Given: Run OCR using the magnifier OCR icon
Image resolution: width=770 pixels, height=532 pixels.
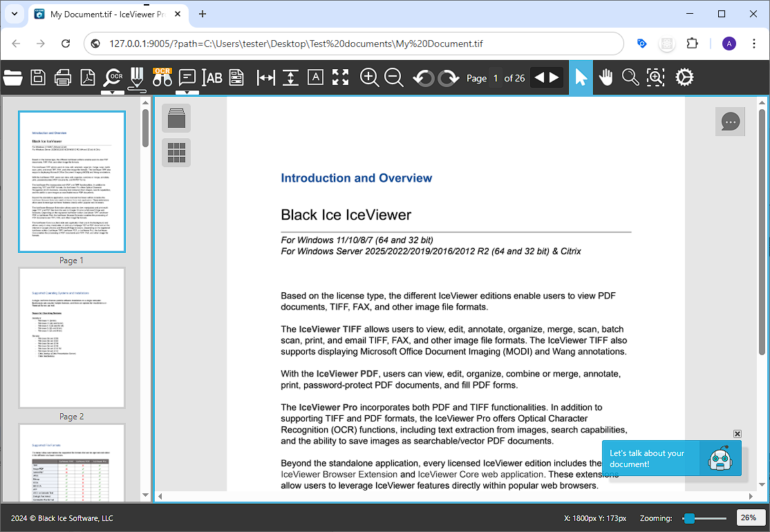Looking at the screenshot, I should (x=113, y=77).
